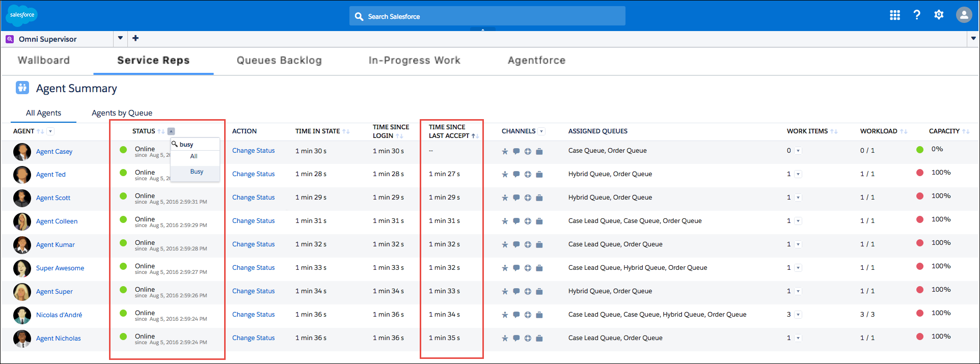Sort by Capacity column arrows

pos(966,131)
